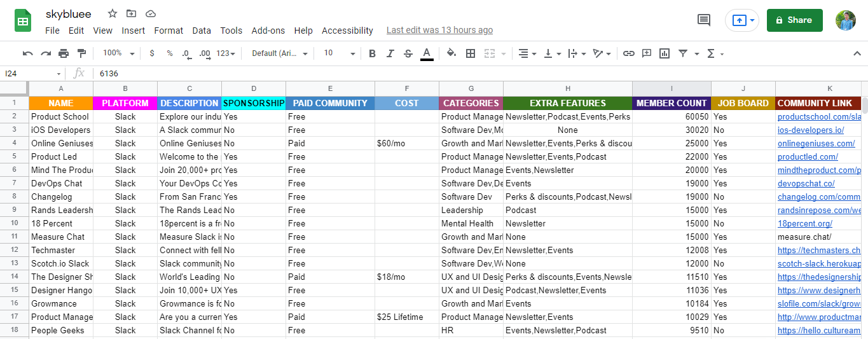Open the Format menu

click(169, 31)
